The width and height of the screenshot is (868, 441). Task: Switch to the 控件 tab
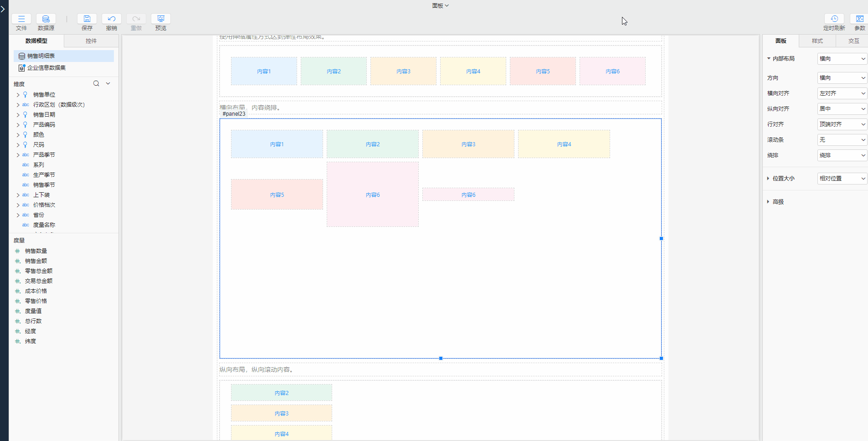[91, 41]
